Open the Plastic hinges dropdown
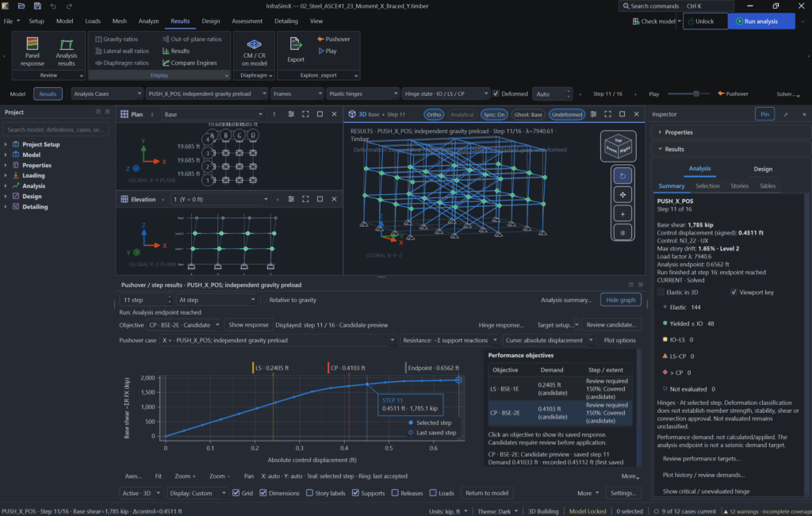The height and width of the screenshot is (516, 812). point(363,94)
